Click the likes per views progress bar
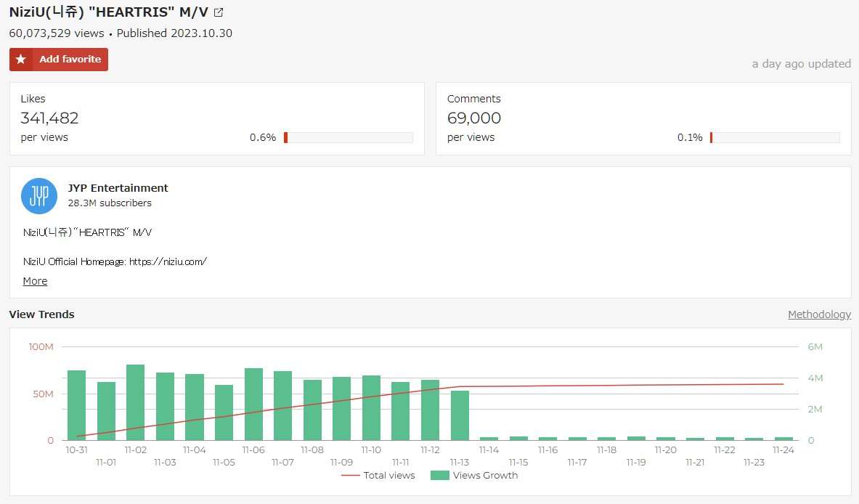 click(349, 137)
